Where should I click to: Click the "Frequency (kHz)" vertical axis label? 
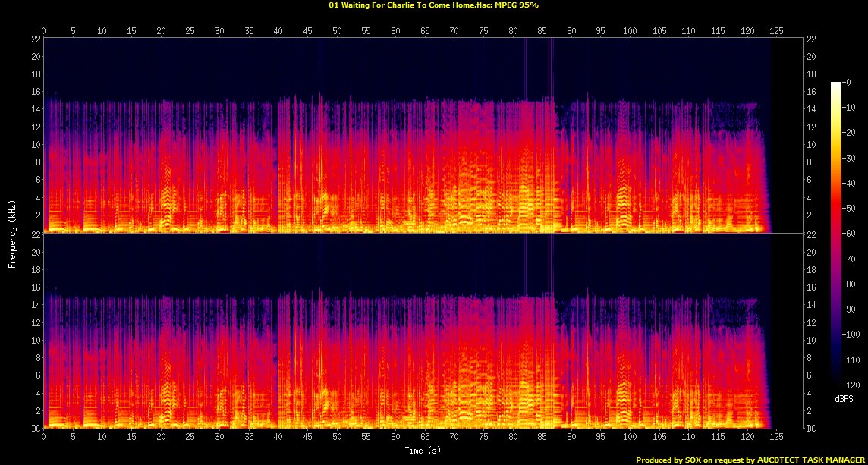12,233
